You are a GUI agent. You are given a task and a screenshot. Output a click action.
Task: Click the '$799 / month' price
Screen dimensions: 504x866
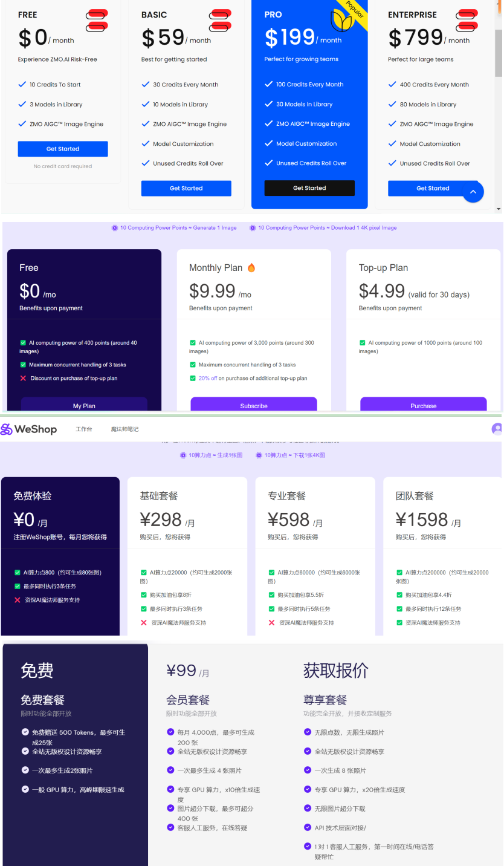pyautogui.click(x=429, y=38)
